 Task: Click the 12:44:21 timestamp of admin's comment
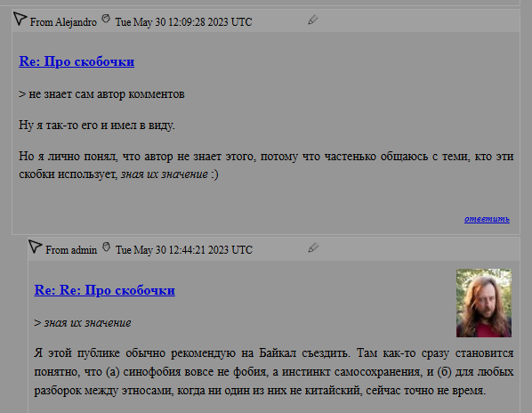point(184,250)
